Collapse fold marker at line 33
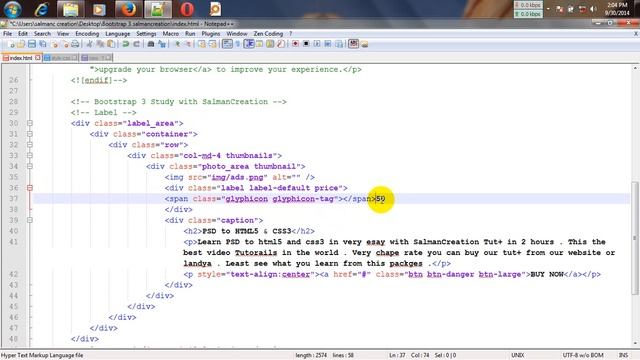Screen dimensions: 640x360 pyautogui.click(x=30, y=156)
